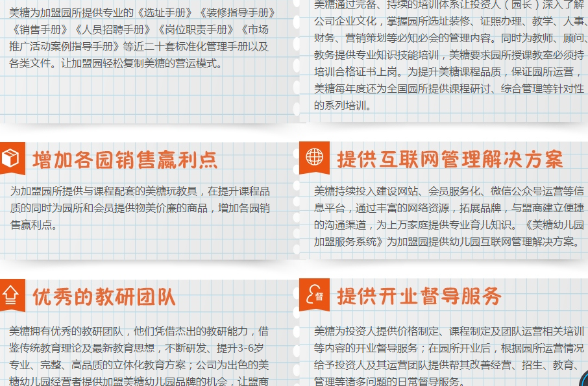Click the 督 supervisor icon beside 提供开业督导服务
Viewport: 588px width, 386px height.
pyautogui.click(x=314, y=295)
